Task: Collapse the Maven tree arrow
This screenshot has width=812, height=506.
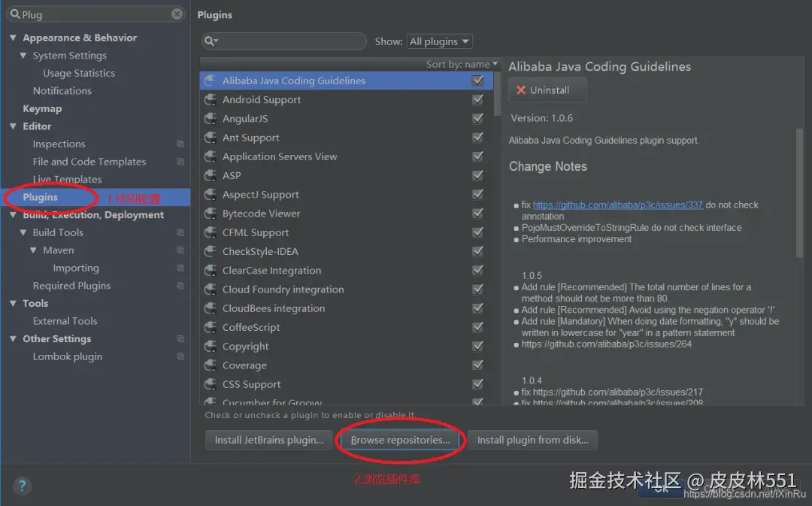Action: [x=34, y=250]
